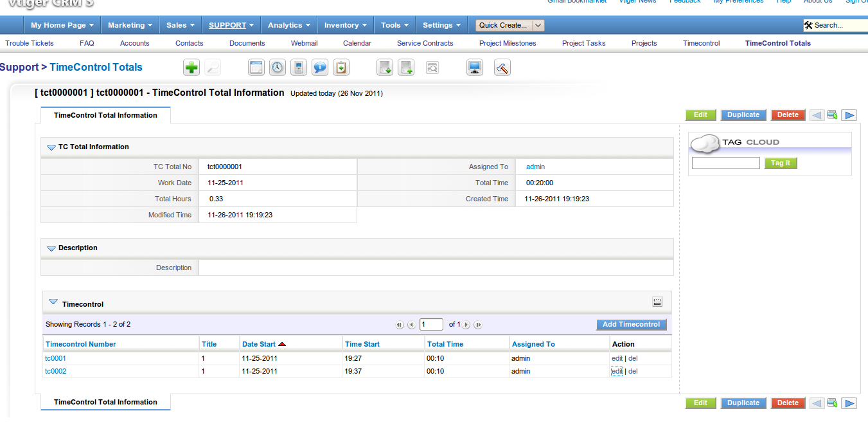Click the green plus create icon
The width and height of the screenshot is (868, 427).
point(191,68)
